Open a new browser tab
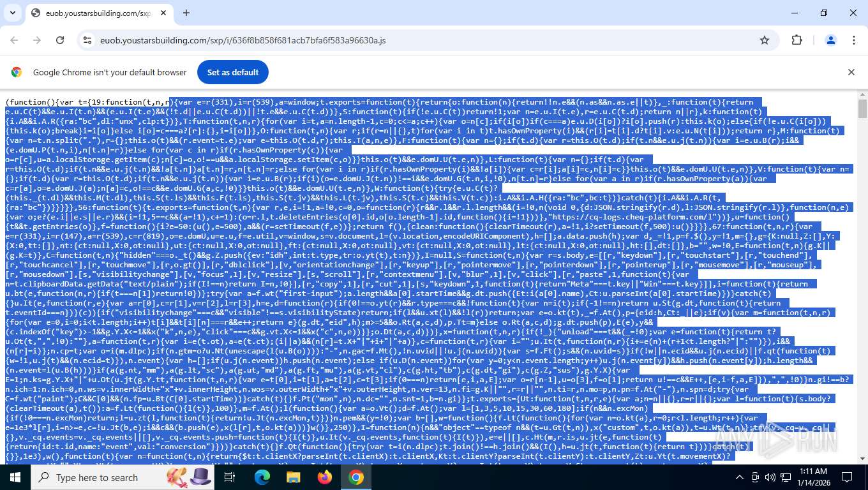This screenshot has width=868, height=490. click(x=186, y=13)
